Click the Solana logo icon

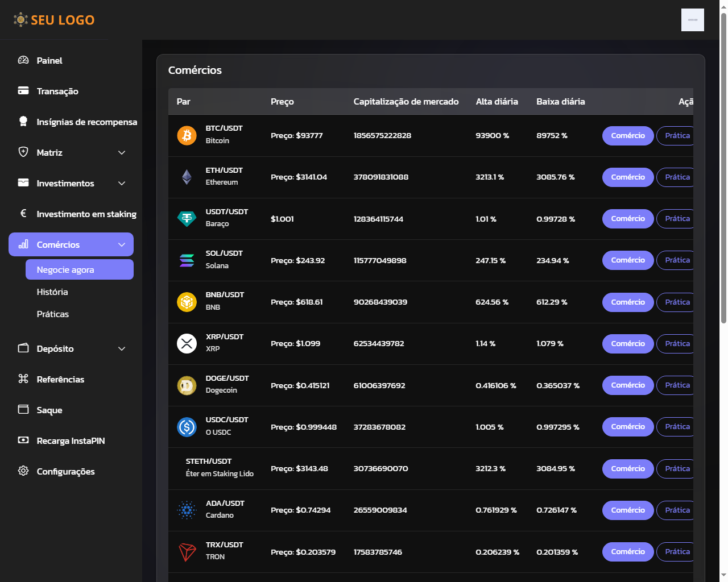pos(187,260)
